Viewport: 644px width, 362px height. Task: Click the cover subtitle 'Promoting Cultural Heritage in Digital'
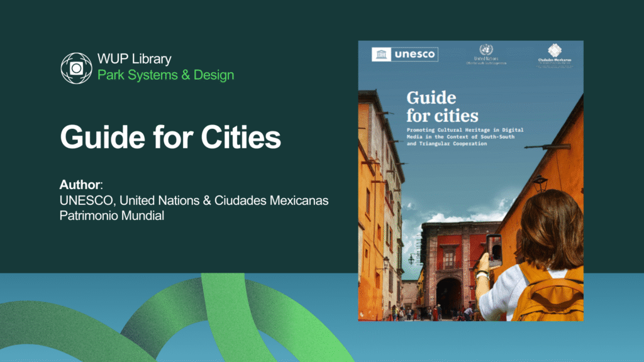465,129
